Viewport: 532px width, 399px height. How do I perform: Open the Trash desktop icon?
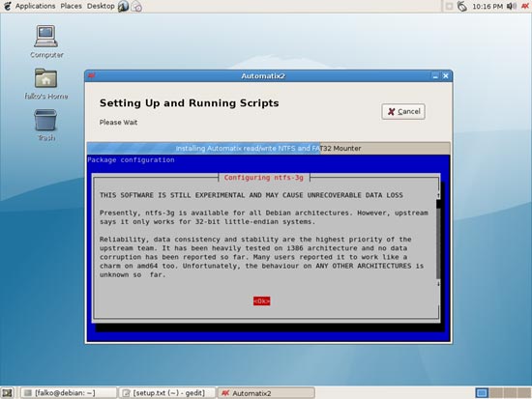point(45,125)
